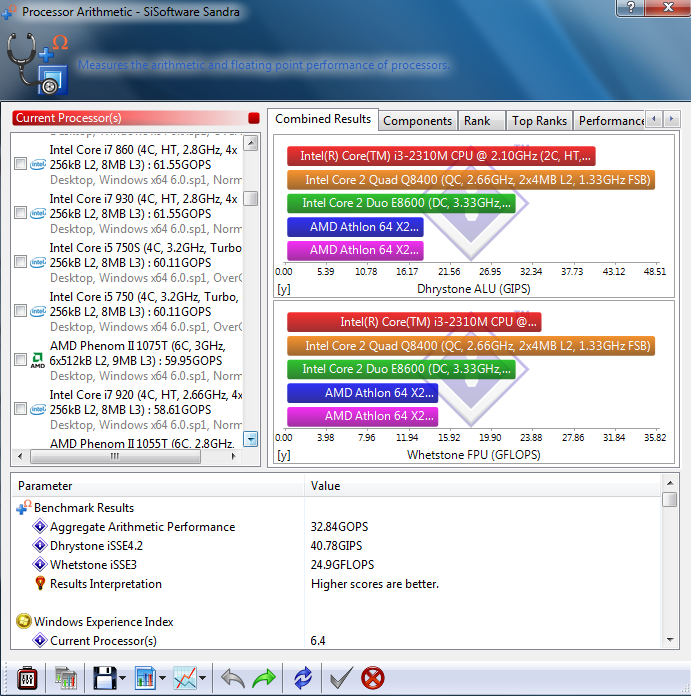Click the blue AMD Athlon 64 X2 Dhrystone bar
Viewport: 691px width, 696px height.
tap(355, 227)
